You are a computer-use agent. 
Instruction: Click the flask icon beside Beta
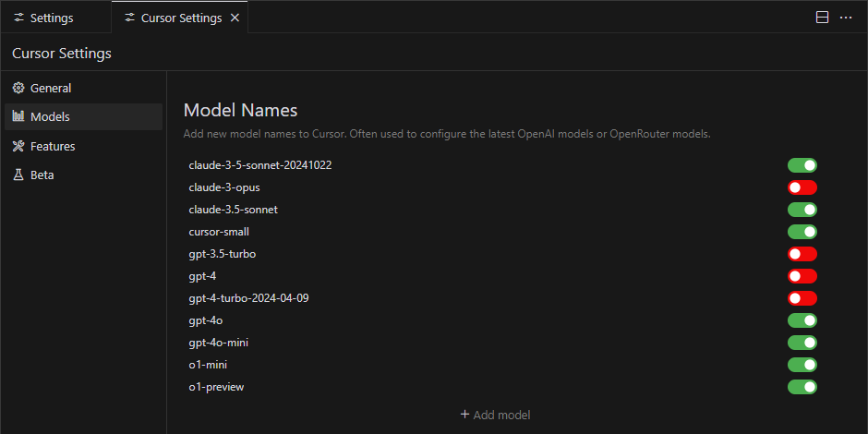pyautogui.click(x=18, y=175)
